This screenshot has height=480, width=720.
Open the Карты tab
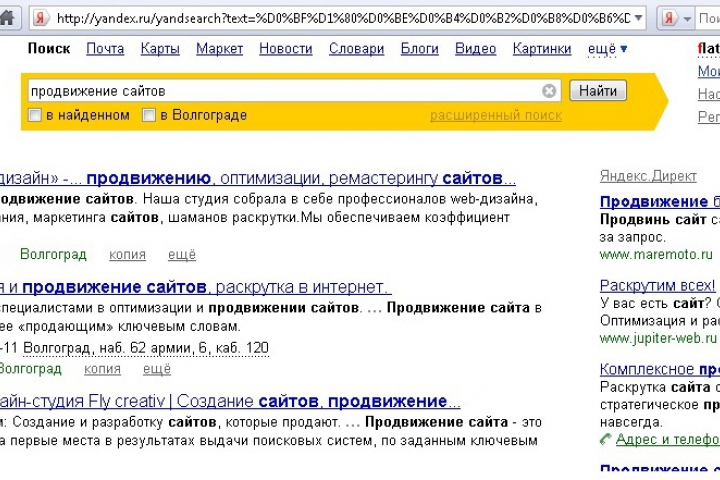coord(160,49)
